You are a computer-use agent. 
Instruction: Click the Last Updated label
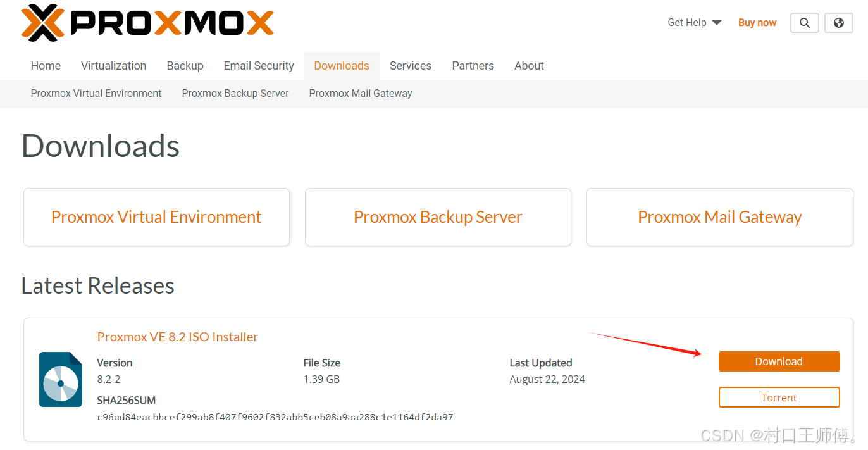541,363
